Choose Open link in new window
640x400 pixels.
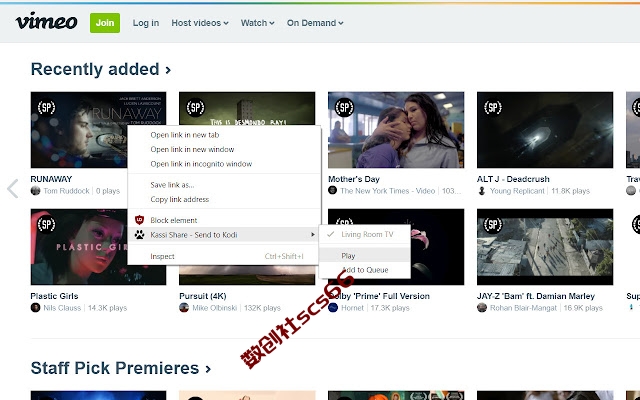click(x=224, y=149)
